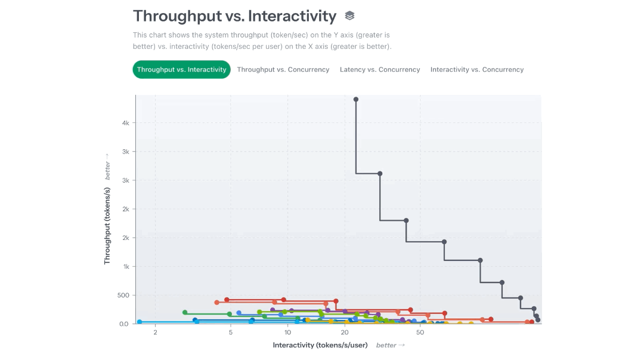Click the chart description paragraph

262,41
